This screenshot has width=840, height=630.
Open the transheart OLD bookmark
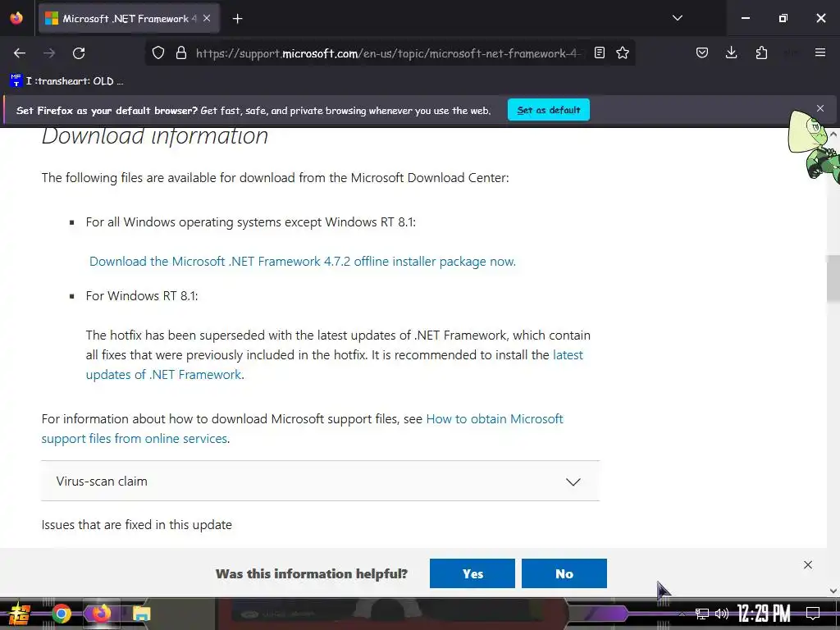(x=67, y=81)
